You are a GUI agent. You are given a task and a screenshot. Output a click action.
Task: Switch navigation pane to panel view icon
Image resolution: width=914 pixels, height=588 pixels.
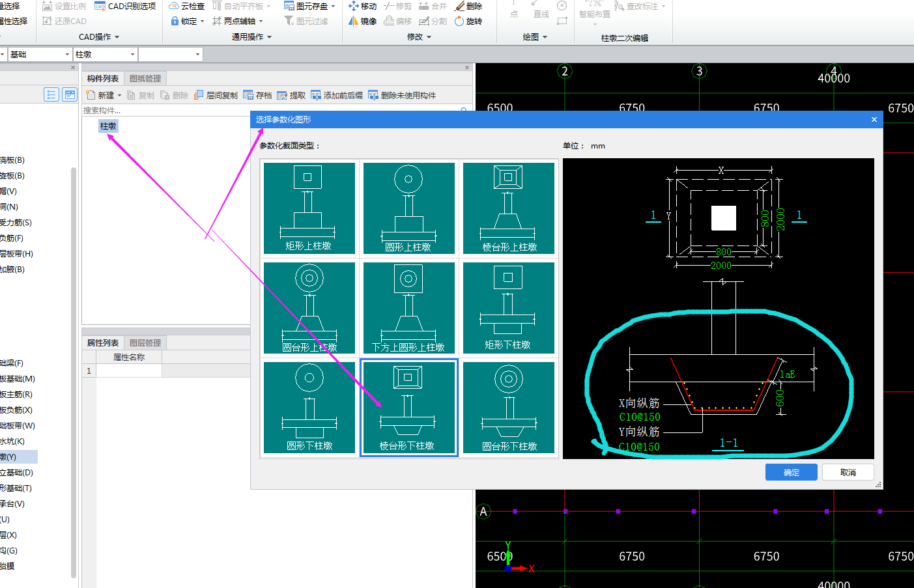tap(70, 94)
